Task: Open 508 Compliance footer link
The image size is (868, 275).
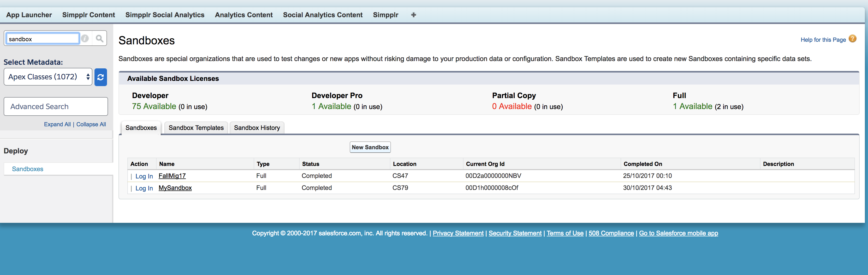Action: click(x=611, y=233)
